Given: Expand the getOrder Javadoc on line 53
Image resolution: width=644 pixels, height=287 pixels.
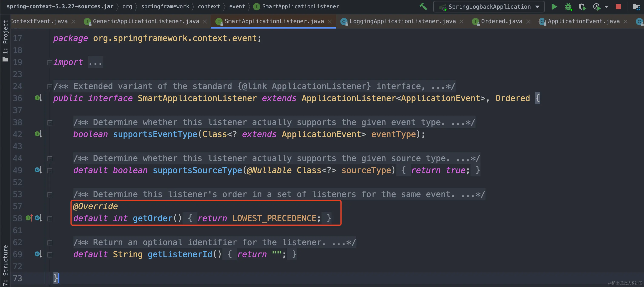Looking at the screenshot, I should point(50,195).
